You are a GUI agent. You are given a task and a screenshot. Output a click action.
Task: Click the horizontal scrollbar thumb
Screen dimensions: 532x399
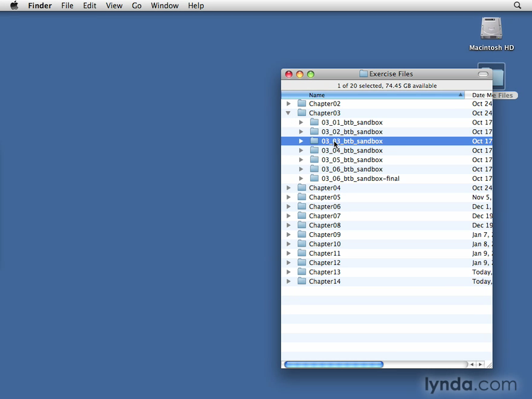click(x=334, y=365)
